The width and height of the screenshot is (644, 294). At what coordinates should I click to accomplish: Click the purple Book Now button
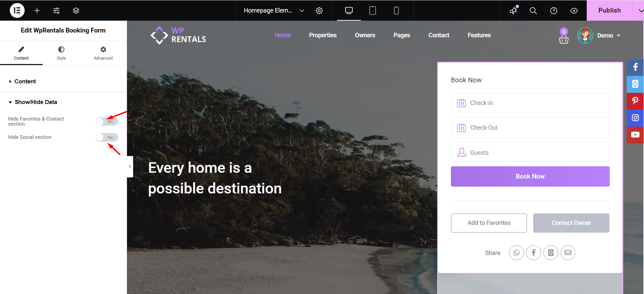tap(530, 176)
